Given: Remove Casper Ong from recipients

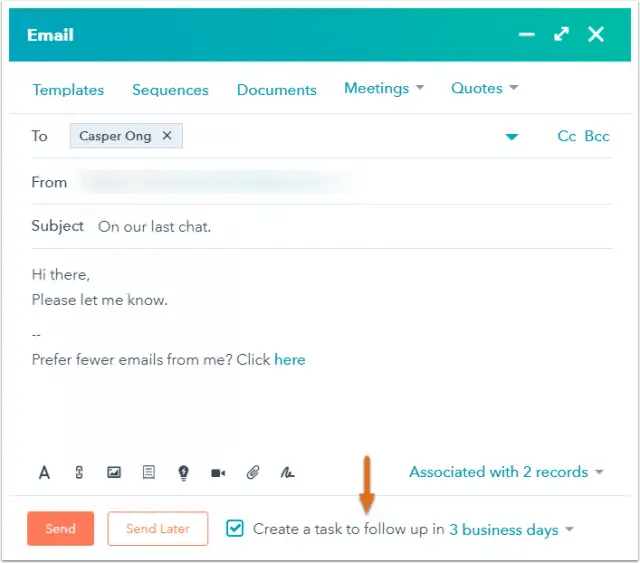Looking at the screenshot, I should pyautogui.click(x=167, y=136).
